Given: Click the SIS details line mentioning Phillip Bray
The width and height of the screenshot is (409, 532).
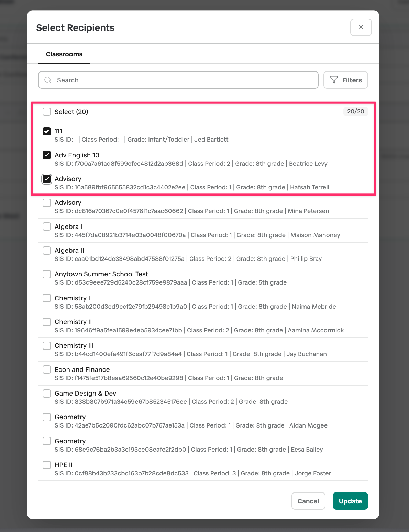Looking at the screenshot, I should pos(188,259).
